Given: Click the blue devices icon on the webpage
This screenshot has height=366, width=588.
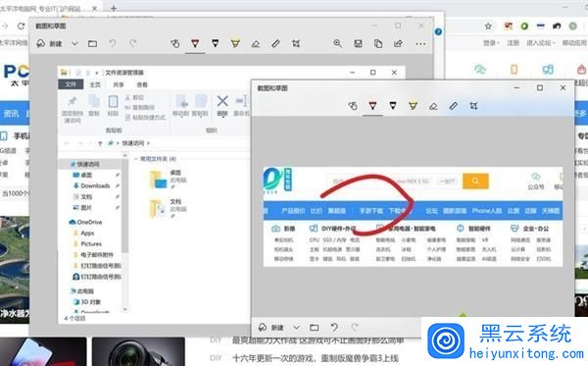Looking at the screenshot, I should (x=548, y=69).
